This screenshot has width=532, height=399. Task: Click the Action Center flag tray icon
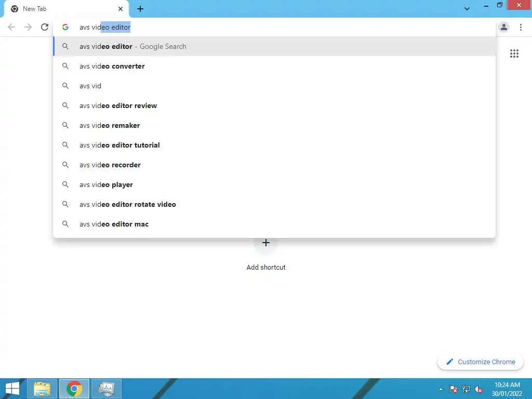click(453, 389)
